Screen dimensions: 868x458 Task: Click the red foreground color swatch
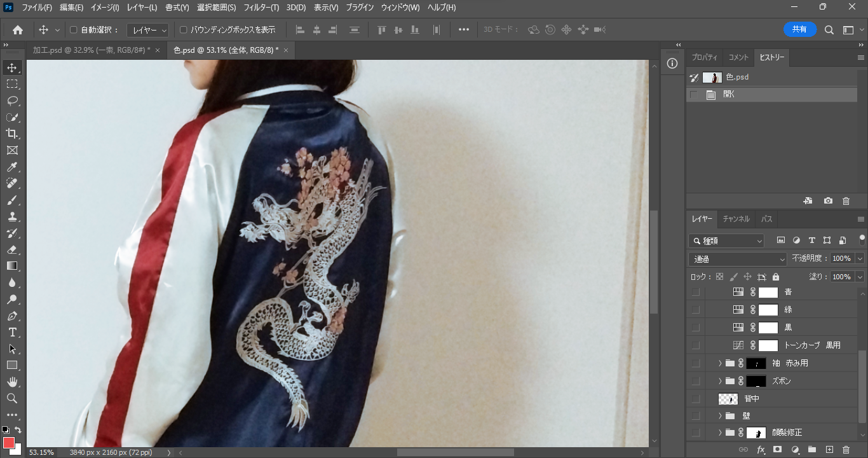[x=8, y=443]
